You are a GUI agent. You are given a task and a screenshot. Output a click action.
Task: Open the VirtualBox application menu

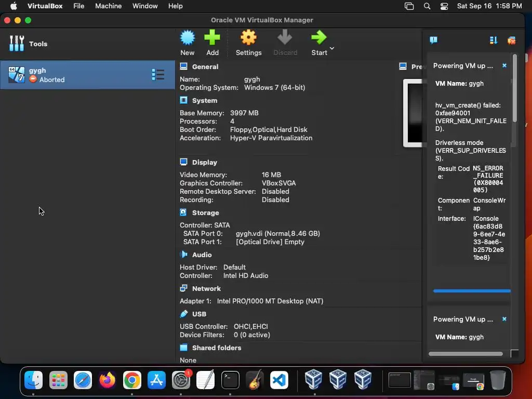(45, 6)
